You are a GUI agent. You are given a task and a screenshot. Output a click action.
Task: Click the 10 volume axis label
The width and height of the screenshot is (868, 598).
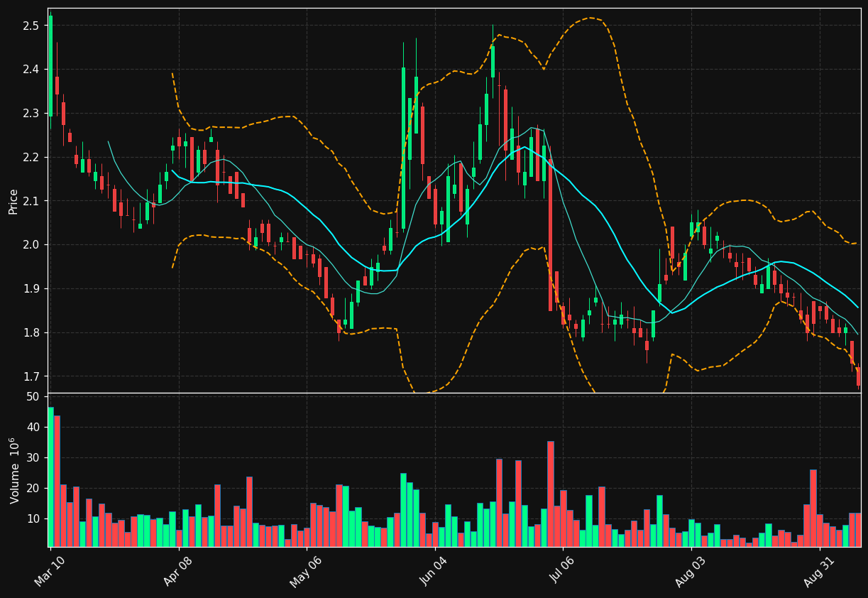coord(33,519)
